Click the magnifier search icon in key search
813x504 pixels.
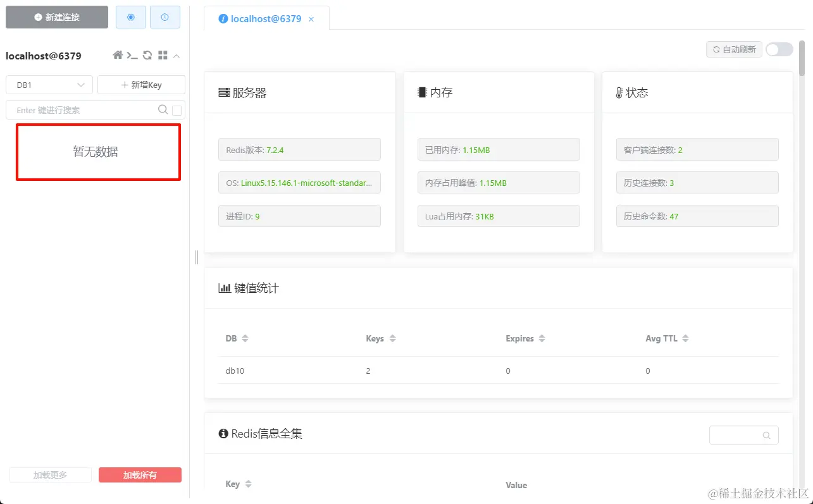click(163, 109)
